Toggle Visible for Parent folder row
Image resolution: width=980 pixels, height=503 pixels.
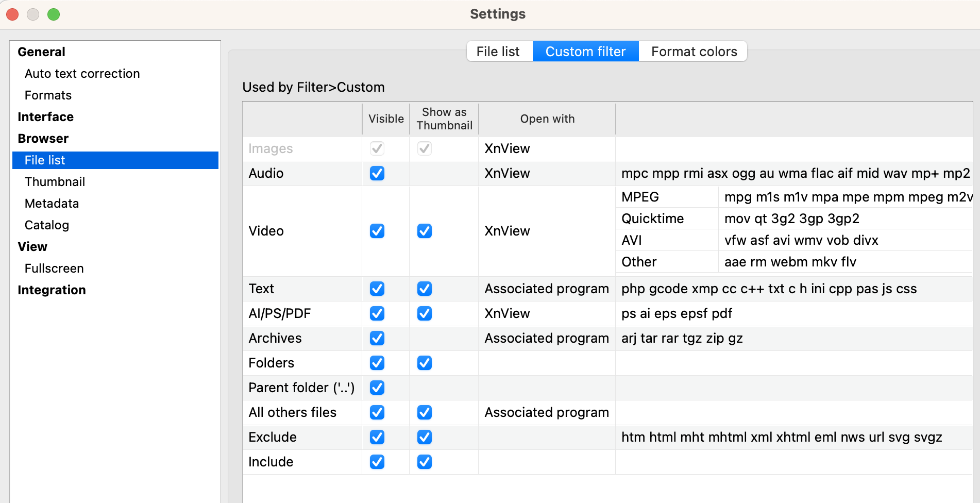(x=377, y=388)
